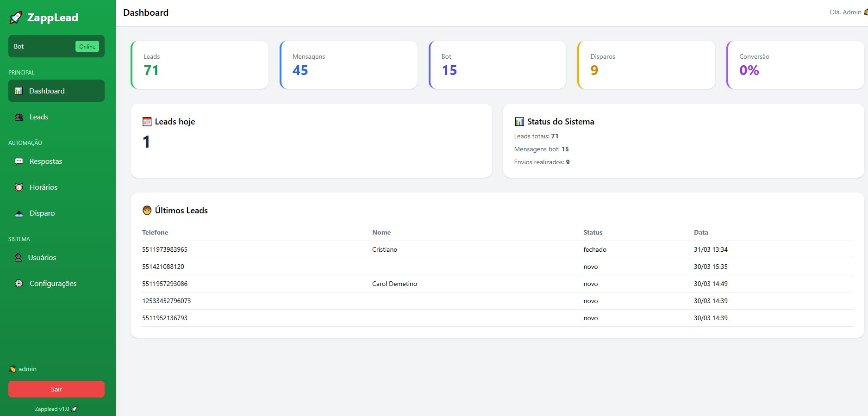Click the Disparo send icon

pyautogui.click(x=19, y=213)
